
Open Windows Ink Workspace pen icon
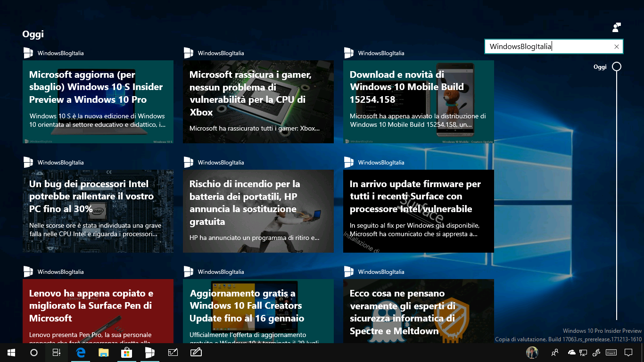point(596,352)
